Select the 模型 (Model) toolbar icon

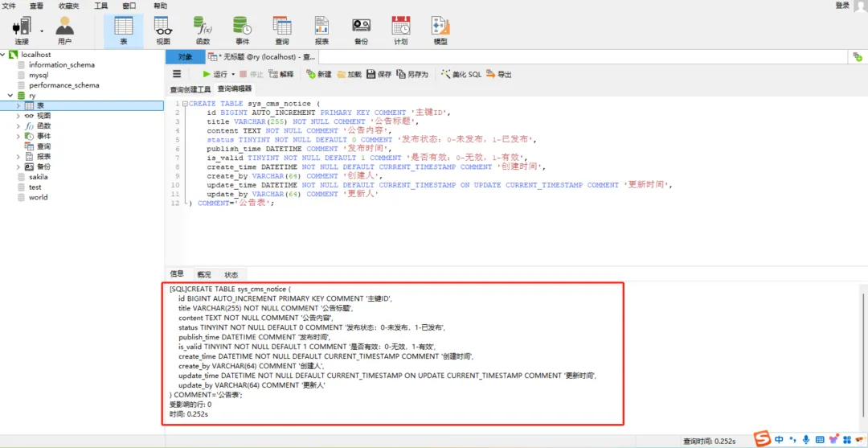pyautogui.click(x=440, y=31)
